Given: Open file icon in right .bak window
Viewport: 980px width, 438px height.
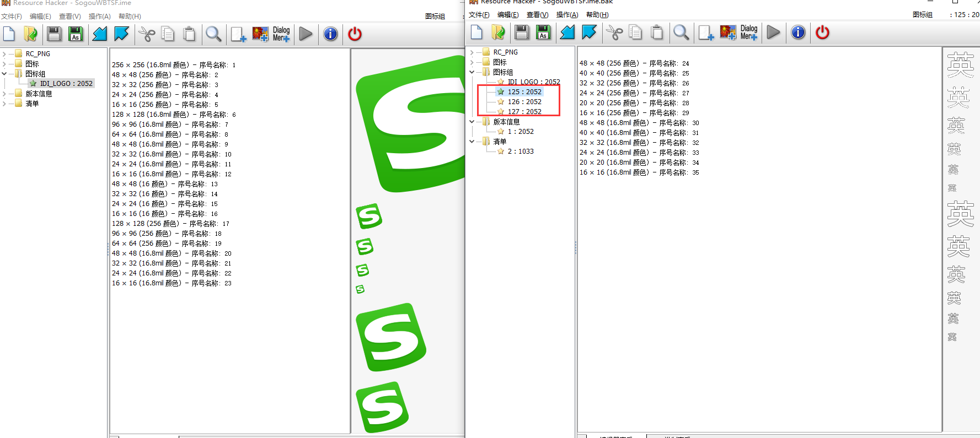Looking at the screenshot, I should tap(499, 33).
